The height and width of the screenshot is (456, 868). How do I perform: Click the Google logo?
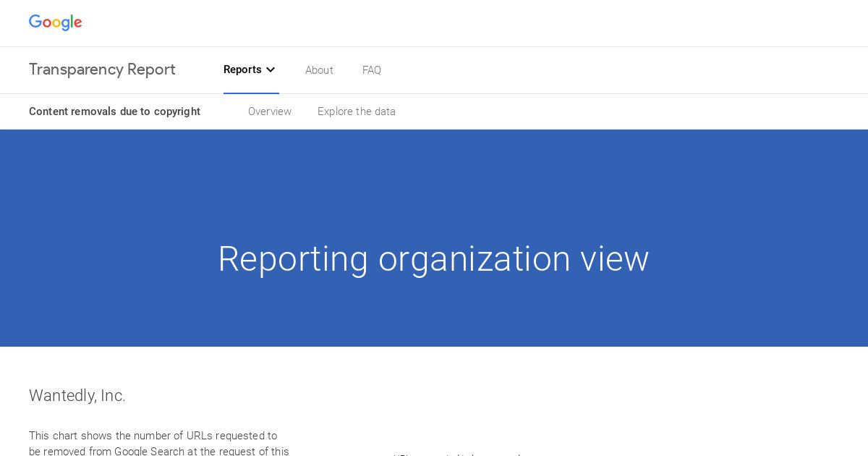pos(56,22)
